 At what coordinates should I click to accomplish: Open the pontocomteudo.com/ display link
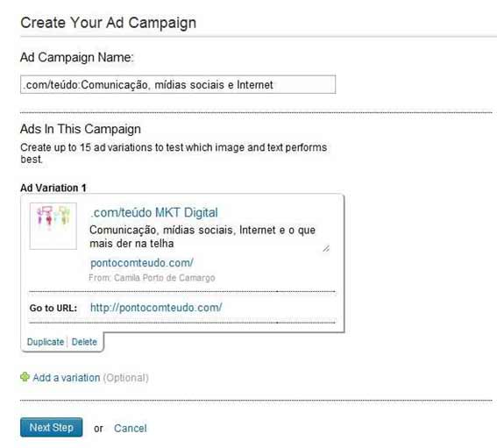(x=142, y=263)
